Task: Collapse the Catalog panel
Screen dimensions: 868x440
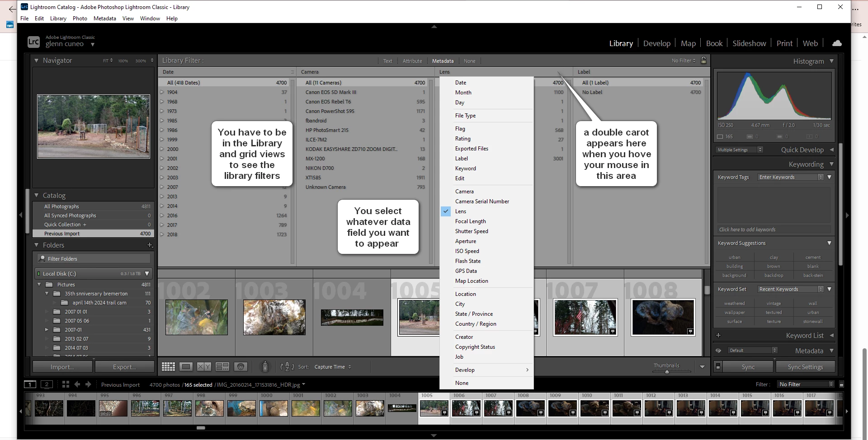Action: (37, 195)
